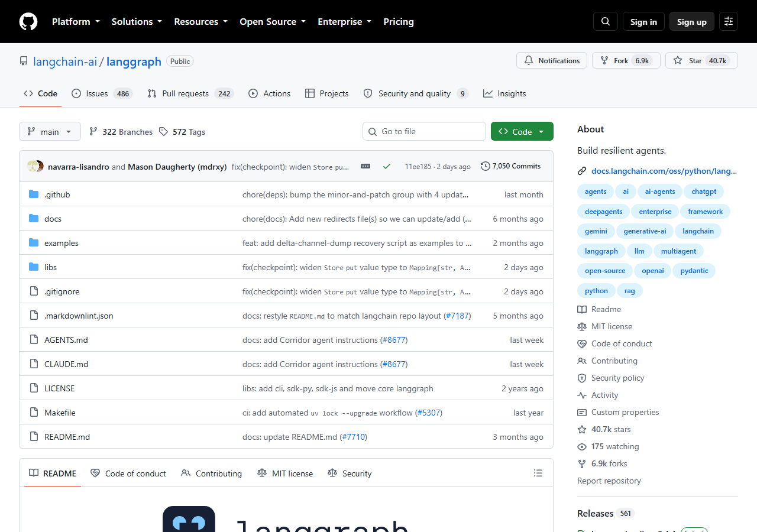The width and height of the screenshot is (757, 532).
Task: Open the 7,050 Commits history
Action: point(511,166)
